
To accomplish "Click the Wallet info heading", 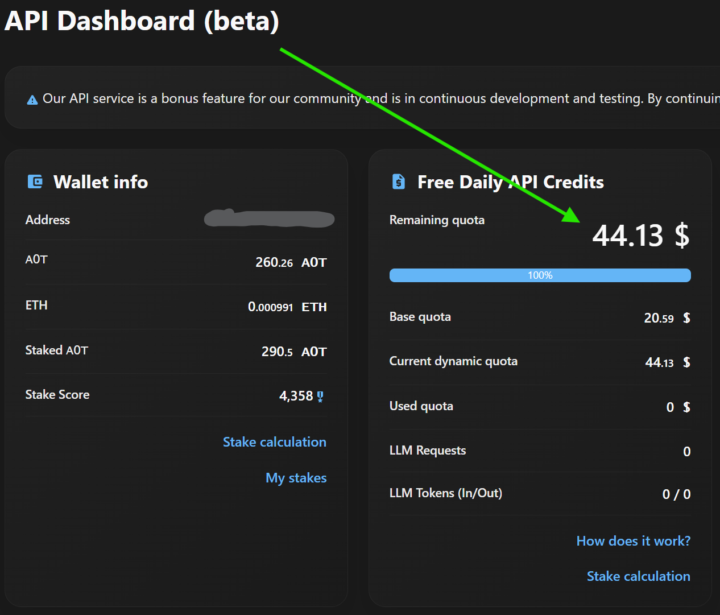I will click(101, 182).
